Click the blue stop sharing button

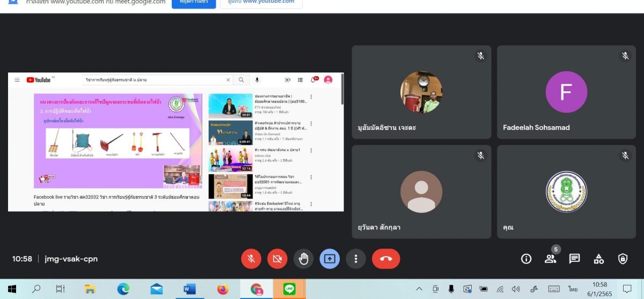pyautogui.click(x=194, y=2)
